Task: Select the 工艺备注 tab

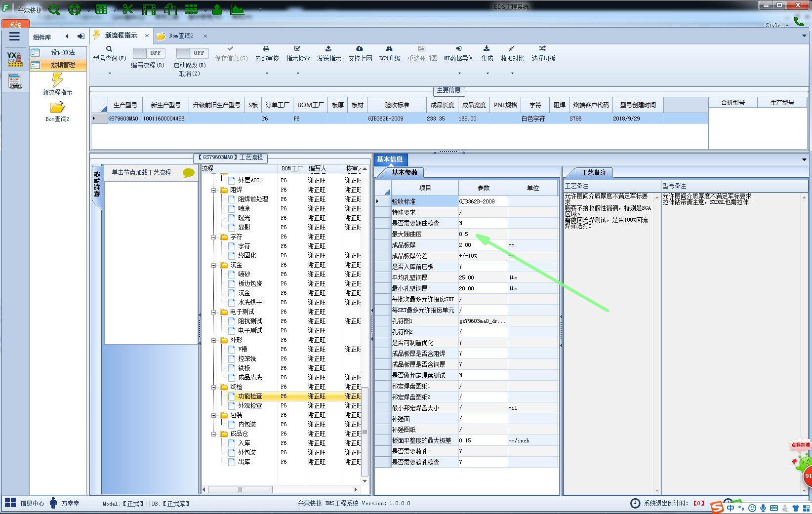Action: pyautogui.click(x=593, y=172)
